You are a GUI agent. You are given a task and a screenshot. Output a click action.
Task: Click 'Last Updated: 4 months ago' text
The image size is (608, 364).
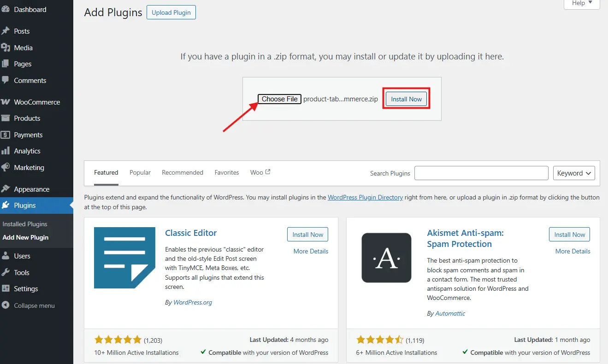[289, 340]
